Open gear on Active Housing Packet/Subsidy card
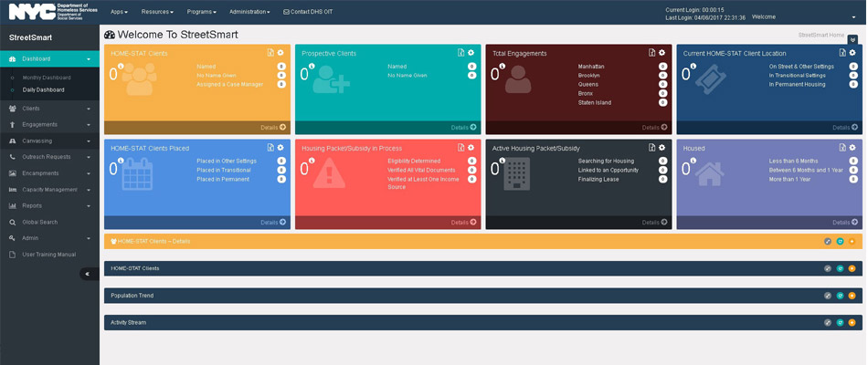 (x=662, y=148)
